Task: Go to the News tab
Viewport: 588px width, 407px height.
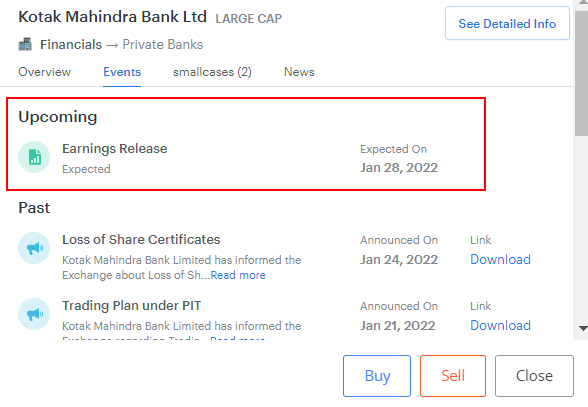Action: pyautogui.click(x=299, y=72)
